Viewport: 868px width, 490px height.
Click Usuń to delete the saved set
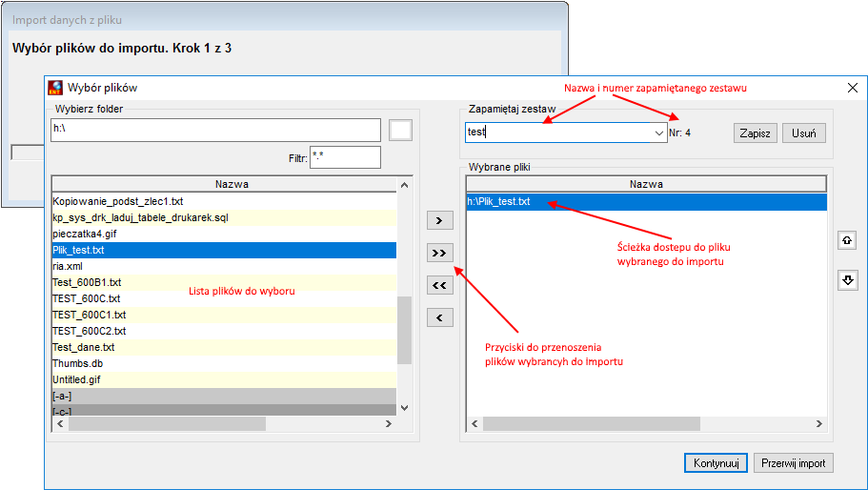click(x=804, y=133)
